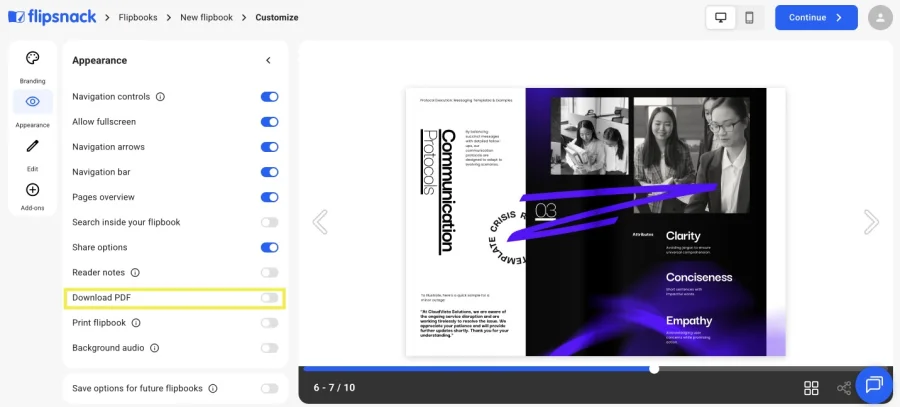Disable Navigation controls toggle
Viewport: 900px width, 407px height.
coord(269,97)
